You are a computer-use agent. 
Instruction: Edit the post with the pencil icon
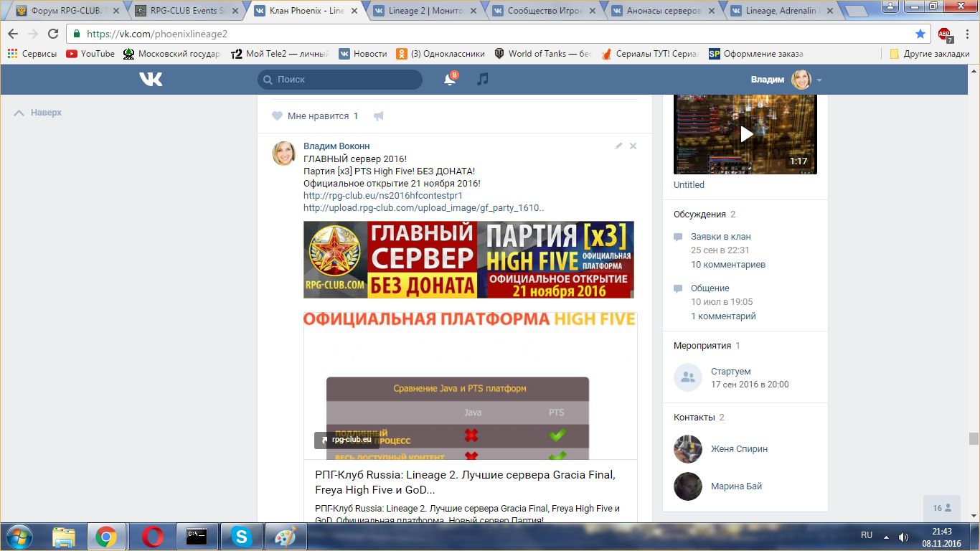[x=618, y=146]
